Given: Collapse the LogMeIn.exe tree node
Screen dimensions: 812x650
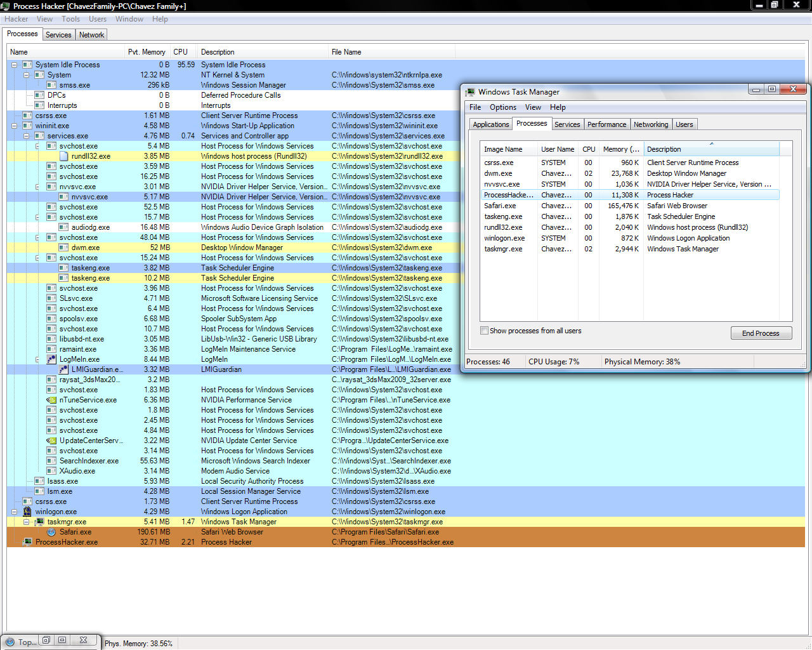Looking at the screenshot, I should coord(39,359).
